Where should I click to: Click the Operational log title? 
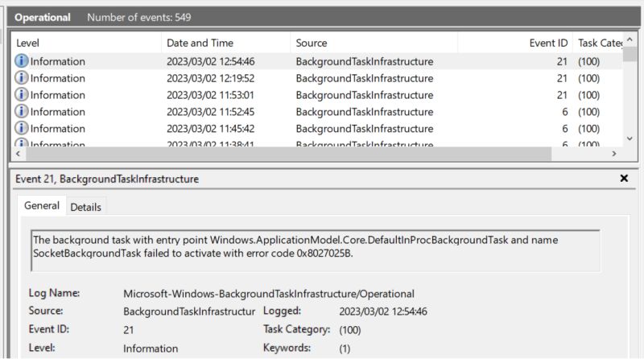[x=43, y=17]
